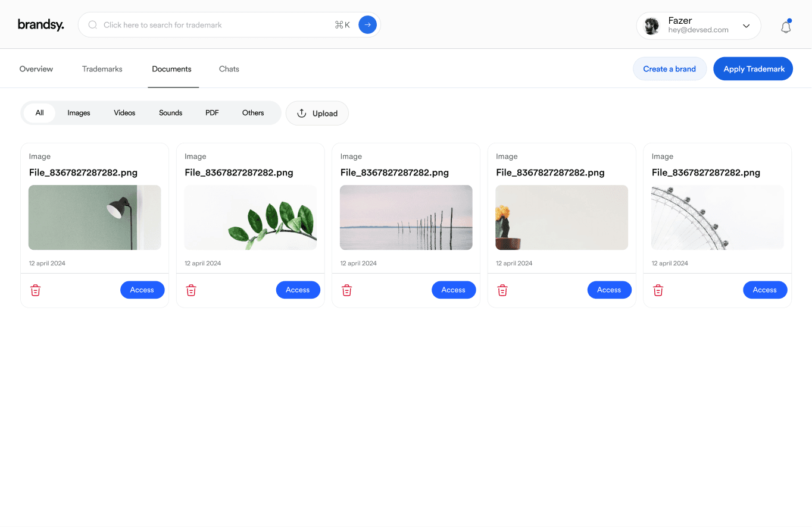This screenshot has width=812, height=527.
Task: Select the Images filter
Action: click(x=79, y=113)
